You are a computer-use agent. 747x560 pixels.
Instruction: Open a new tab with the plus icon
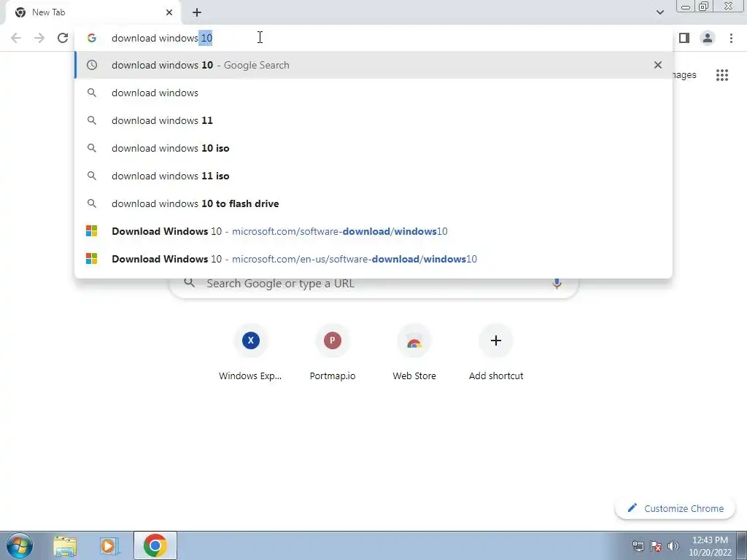tap(197, 12)
